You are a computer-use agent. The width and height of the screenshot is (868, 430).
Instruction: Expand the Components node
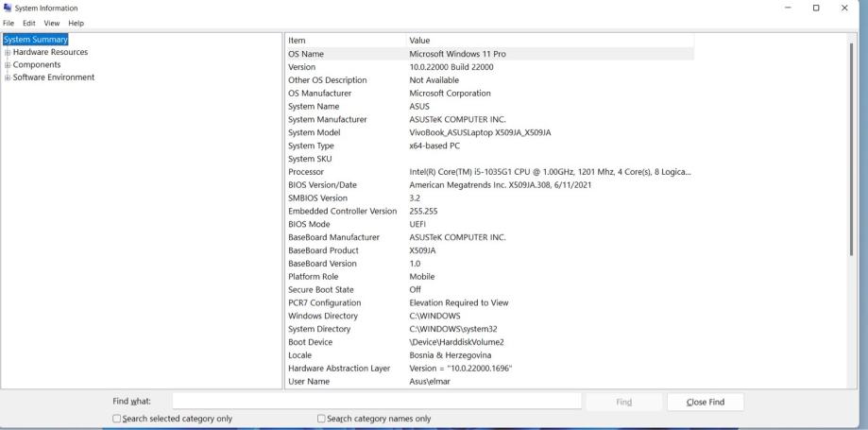pos(8,65)
